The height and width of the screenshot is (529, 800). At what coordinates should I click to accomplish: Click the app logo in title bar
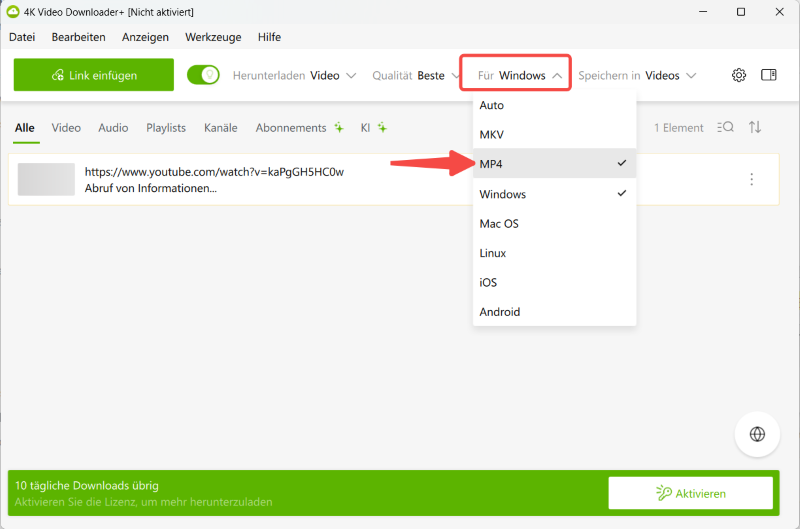click(12, 11)
